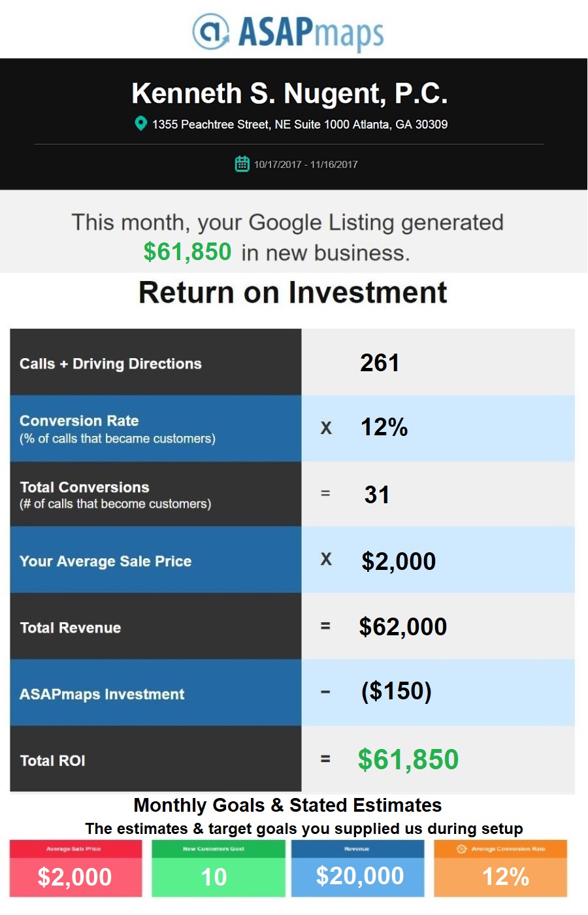Click the green $61,850 new business amount
Viewport: 588px width, 915px height.
pyautogui.click(x=188, y=252)
